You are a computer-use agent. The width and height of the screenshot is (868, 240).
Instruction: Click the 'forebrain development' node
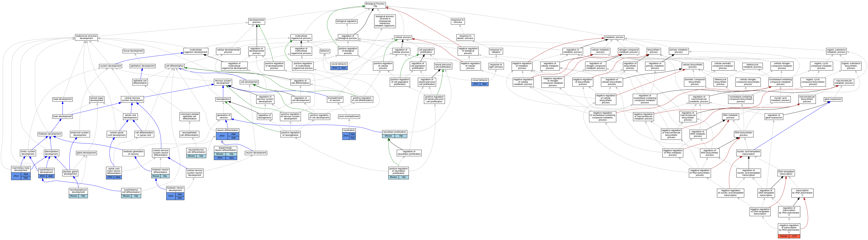click(50, 134)
